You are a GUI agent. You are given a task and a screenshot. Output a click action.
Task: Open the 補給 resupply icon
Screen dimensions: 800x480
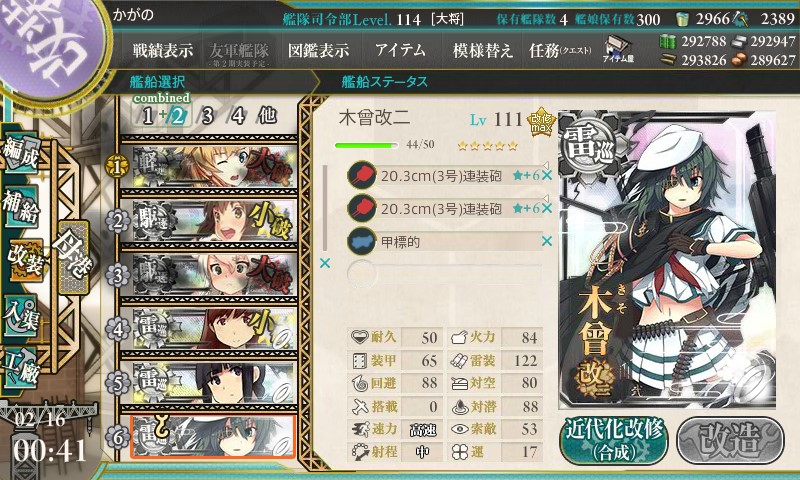(x=20, y=207)
